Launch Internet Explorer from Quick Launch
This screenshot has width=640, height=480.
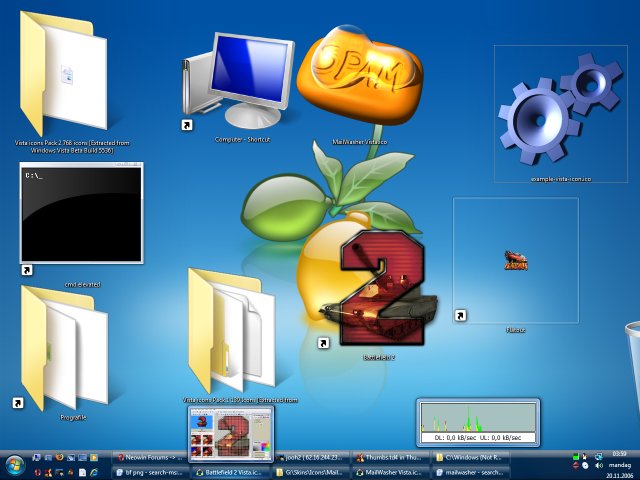(94, 472)
